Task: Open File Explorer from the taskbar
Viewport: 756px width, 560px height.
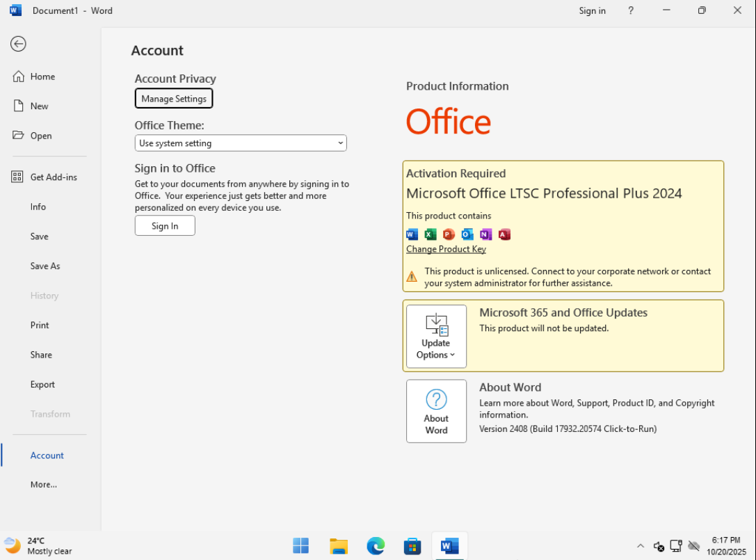Action: (x=339, y=546)
